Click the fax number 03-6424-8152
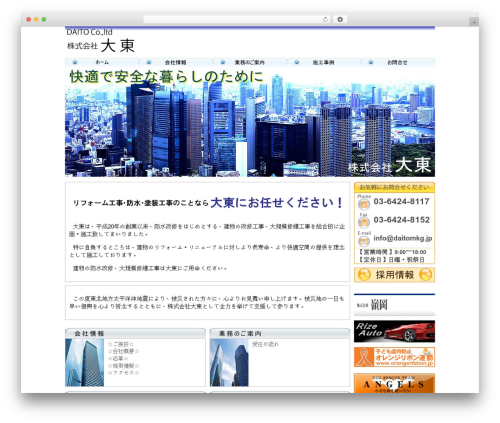 [402, 220]
